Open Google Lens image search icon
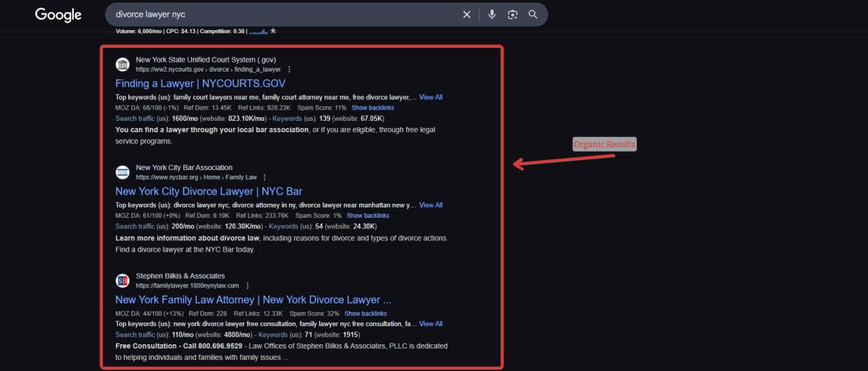Image resolution: width=868 pixels, height=371 pixels. [x=513, y=15]
